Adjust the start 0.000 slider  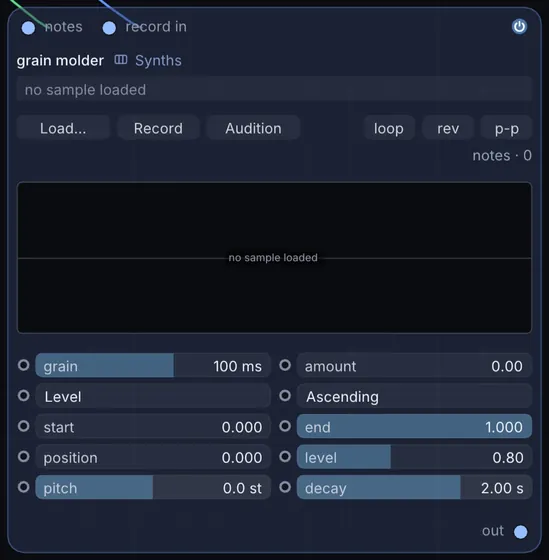point(153,426)
